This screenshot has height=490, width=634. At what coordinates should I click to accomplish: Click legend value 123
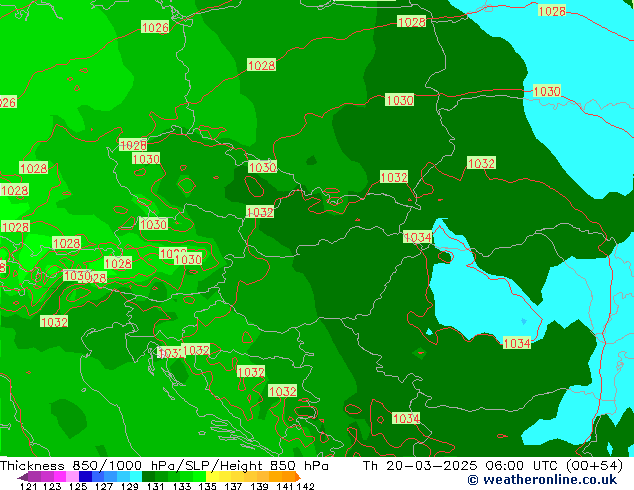click(x=52, y=486)
